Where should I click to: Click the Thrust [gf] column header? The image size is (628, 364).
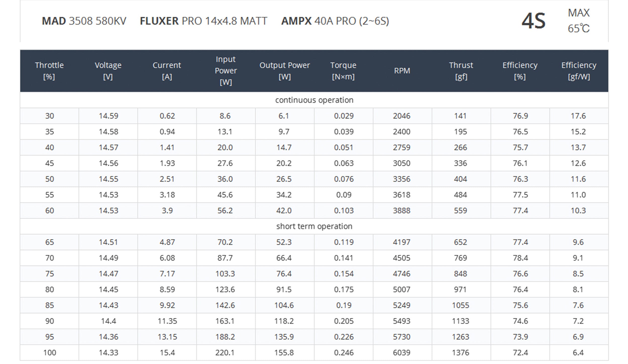tap(461, 71)
